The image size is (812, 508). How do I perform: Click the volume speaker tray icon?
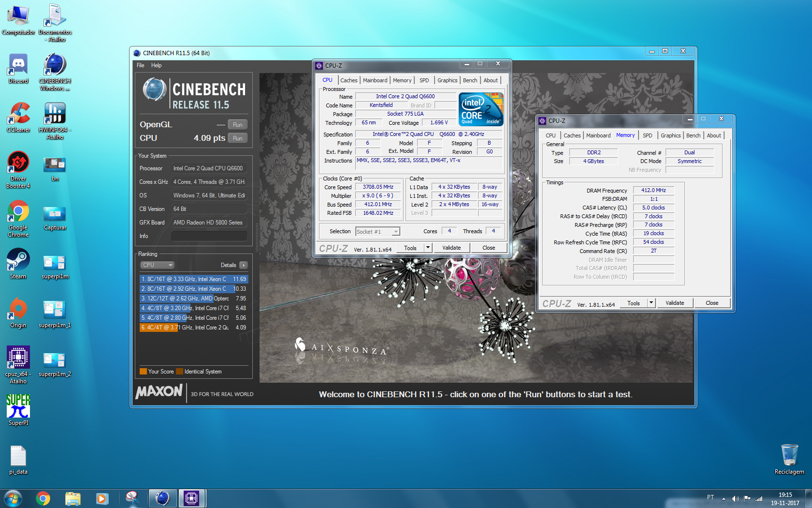click(x=735, y=498)
